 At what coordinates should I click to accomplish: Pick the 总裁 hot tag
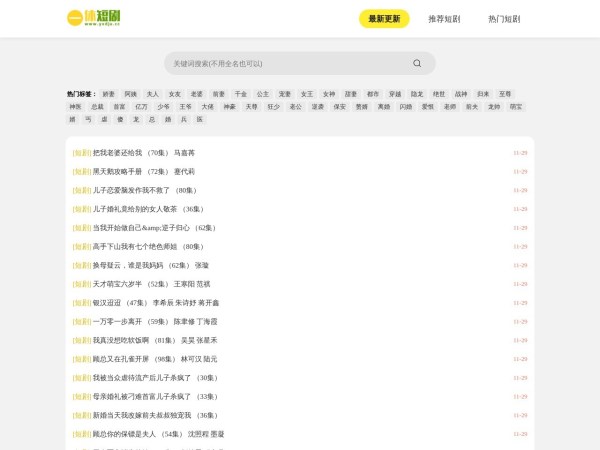tap(97, 106)
